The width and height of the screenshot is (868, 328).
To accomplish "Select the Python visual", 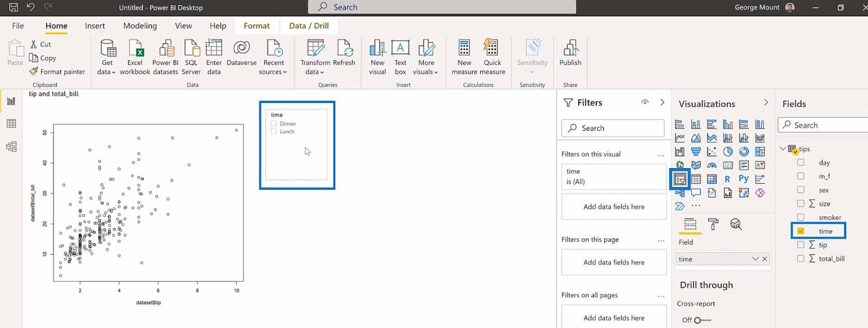I will coord(744,179).
